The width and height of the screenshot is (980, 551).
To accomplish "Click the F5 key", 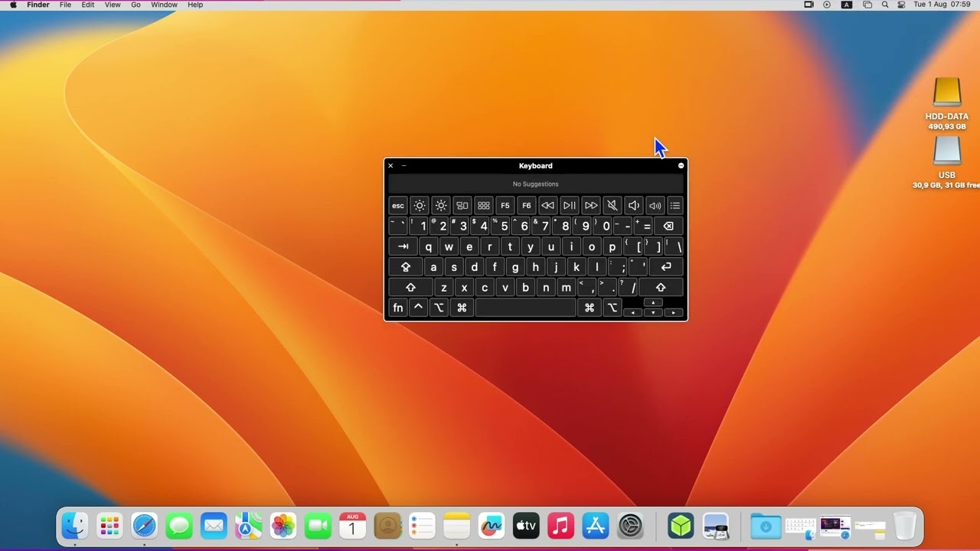I will (505, 205).
